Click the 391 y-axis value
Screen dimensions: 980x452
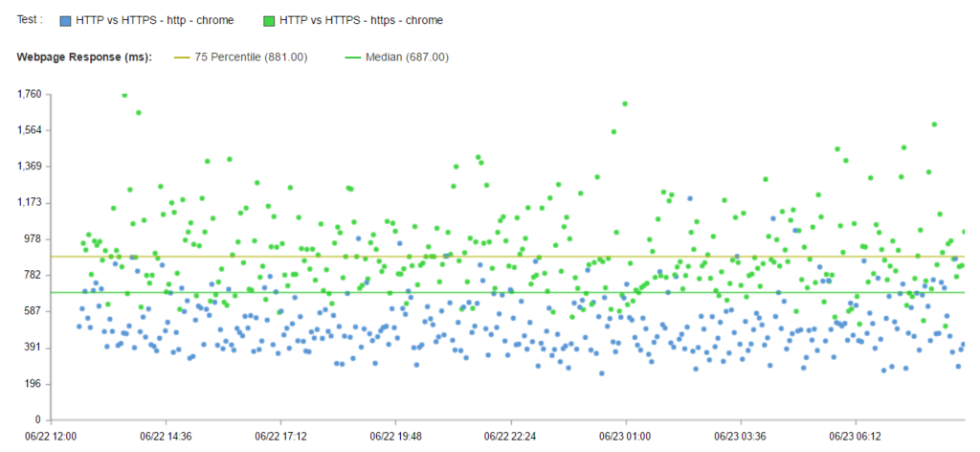tap(33, 347)
